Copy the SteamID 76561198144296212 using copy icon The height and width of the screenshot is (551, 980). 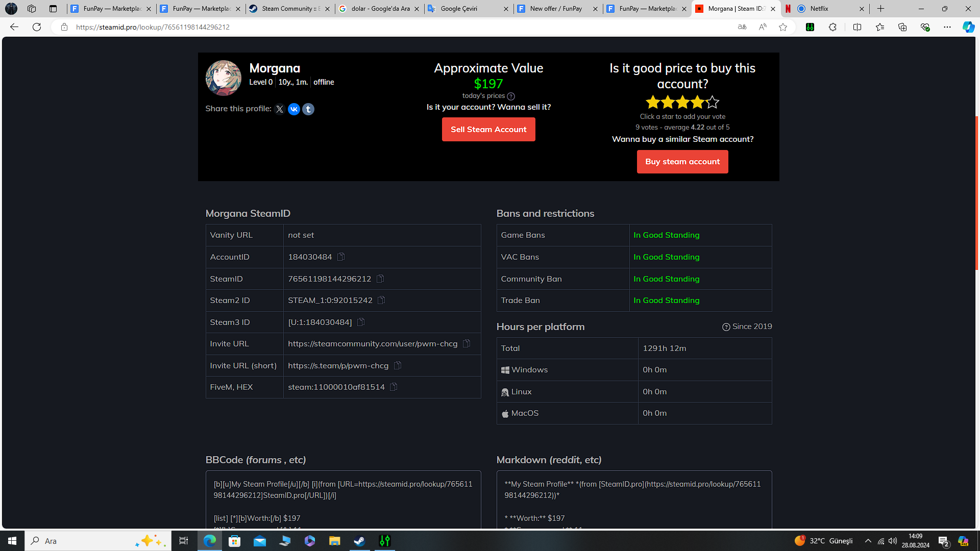(380, 279)
